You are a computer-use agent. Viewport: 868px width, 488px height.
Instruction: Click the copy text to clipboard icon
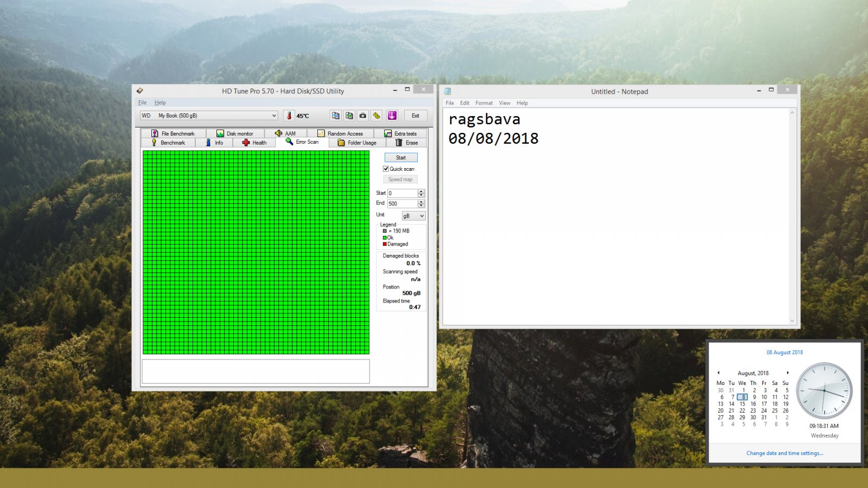tap(336, 115)
